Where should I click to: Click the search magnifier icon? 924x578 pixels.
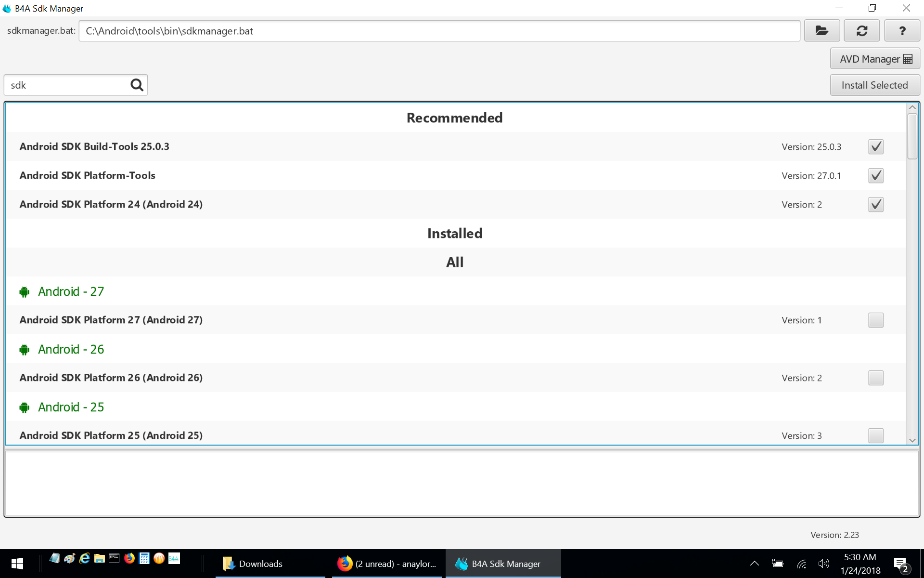[x=137, y=85]
